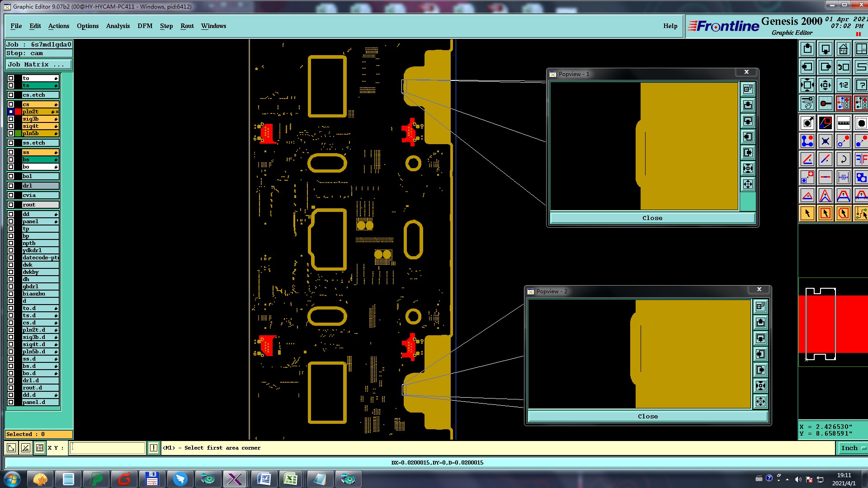Click the question mark help icon
The width and height of the screenshot is (868, 488).
861,85
